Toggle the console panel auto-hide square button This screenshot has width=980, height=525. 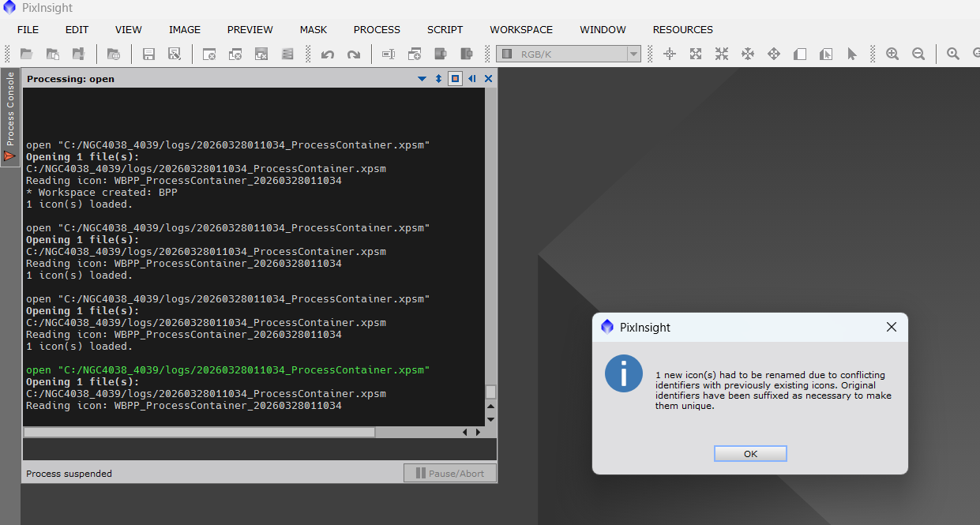tap(455, 79)
